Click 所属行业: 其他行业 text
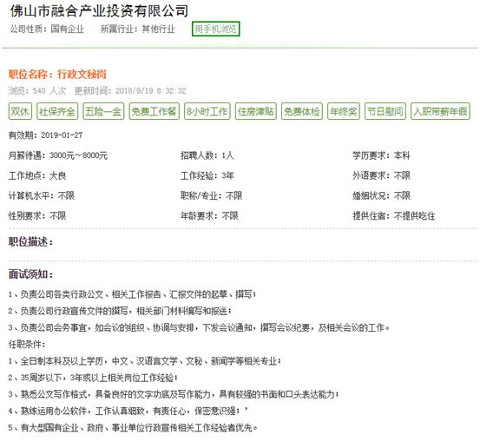Image resolution: width=480 pixels, height=448 pixels. [138, 30]
